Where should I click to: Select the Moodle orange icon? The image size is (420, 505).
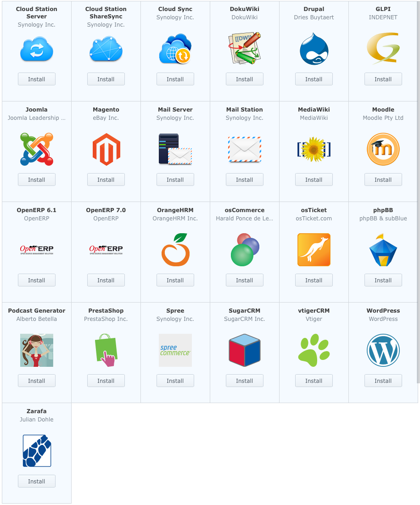tap(383, 149)
